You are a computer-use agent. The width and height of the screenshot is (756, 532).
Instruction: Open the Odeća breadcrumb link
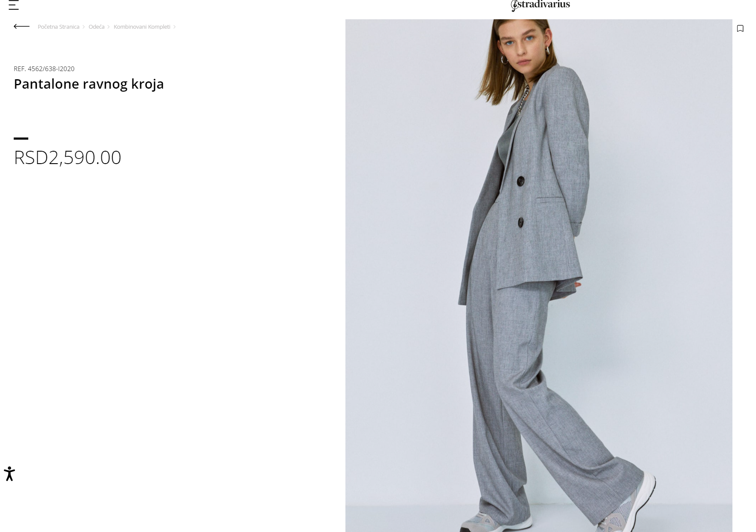click(x=96, y=27)
